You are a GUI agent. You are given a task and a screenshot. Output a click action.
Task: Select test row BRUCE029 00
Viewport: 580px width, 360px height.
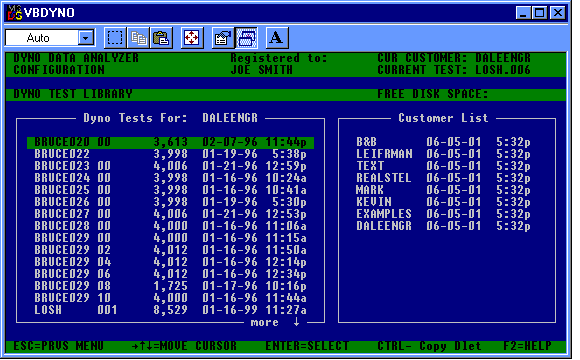(x=171, y=238)
